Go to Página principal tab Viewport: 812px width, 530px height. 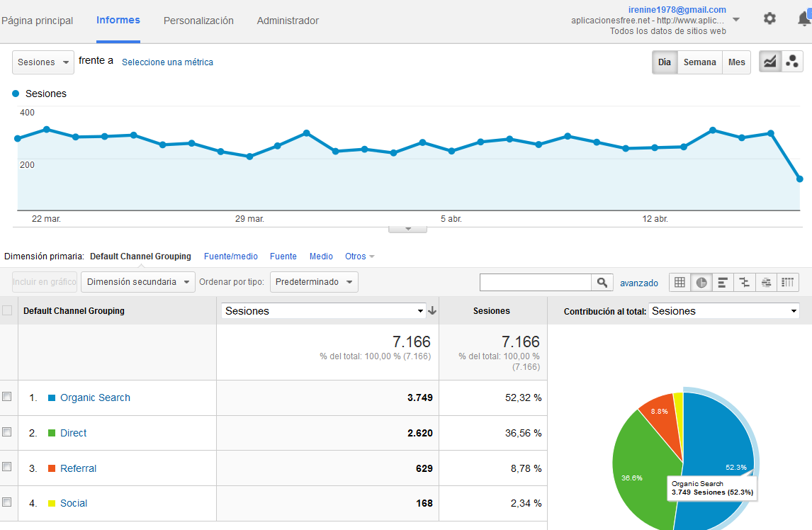click(38, 21)
